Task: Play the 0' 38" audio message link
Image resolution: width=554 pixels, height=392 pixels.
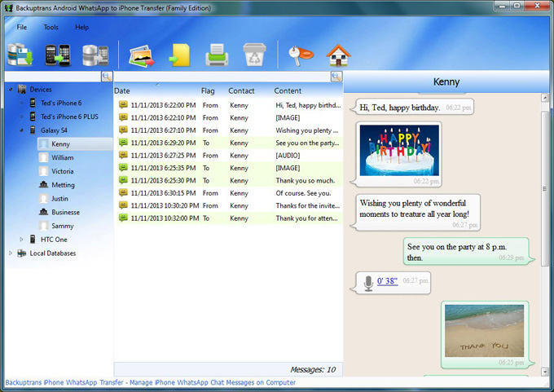Action: click(x=387, y=281)
